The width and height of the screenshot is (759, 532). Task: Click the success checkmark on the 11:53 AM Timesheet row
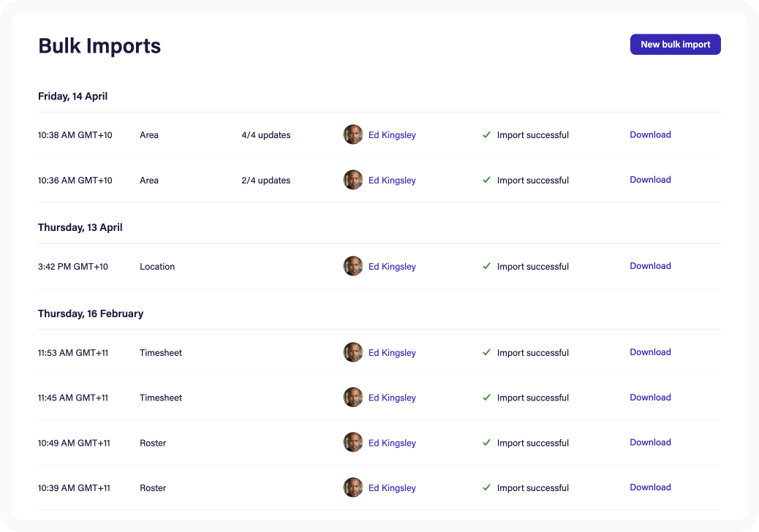487,352
